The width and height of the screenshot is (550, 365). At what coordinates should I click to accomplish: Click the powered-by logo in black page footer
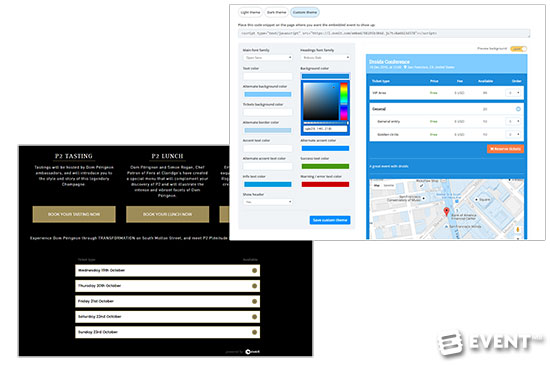click(253, 352)
